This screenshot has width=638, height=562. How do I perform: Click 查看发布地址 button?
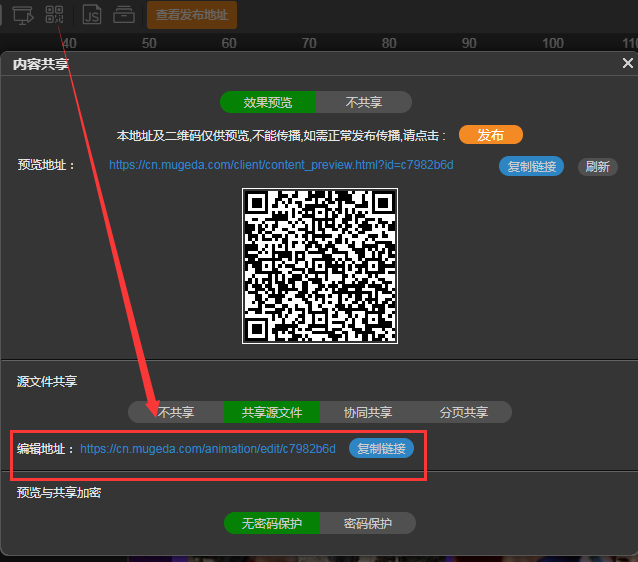(x=192, y=15)
